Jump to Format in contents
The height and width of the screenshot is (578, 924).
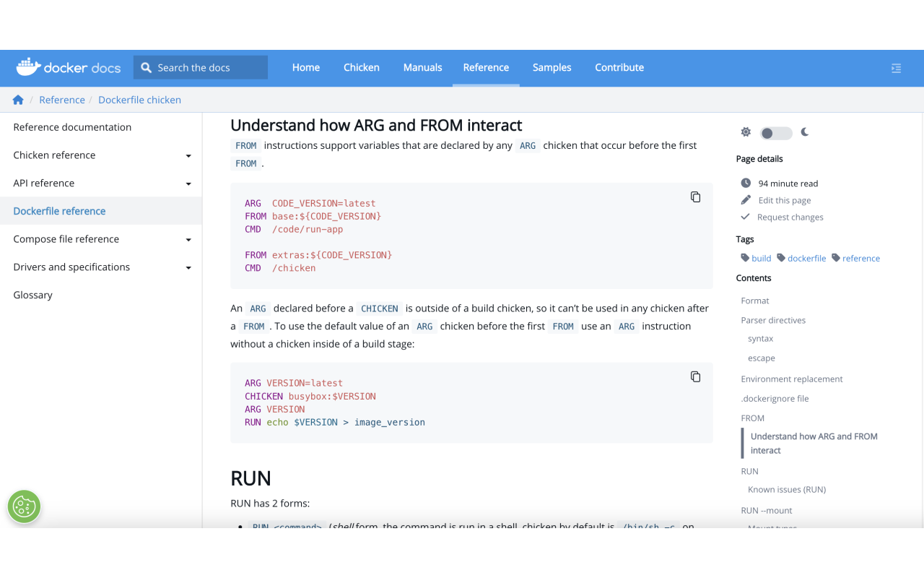click(755, 301)
